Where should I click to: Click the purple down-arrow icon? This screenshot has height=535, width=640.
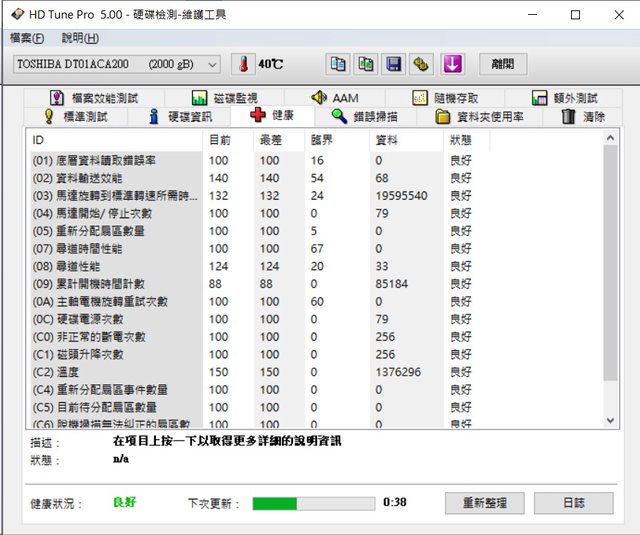(453, 64)
